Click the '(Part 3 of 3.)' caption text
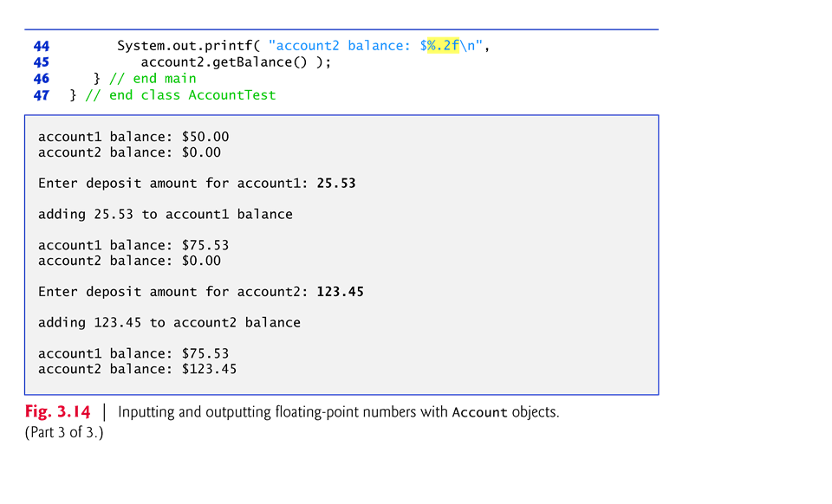Viewport: 832px width, 504px height. (64, 432)
